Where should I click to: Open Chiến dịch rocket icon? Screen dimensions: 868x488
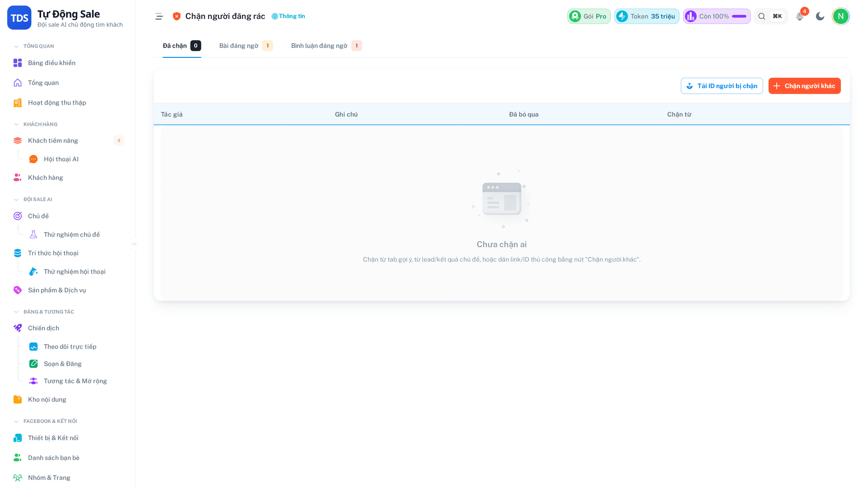tap(18, 328)
